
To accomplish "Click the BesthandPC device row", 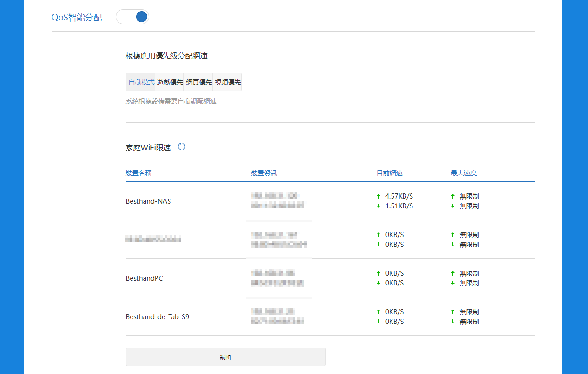I will pyautogui.click(x=144, y=278).
